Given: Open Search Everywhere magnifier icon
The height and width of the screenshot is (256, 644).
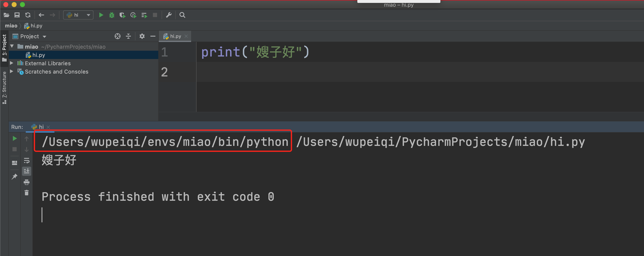Looking at the screenshot, I should (x=182, y=15).
